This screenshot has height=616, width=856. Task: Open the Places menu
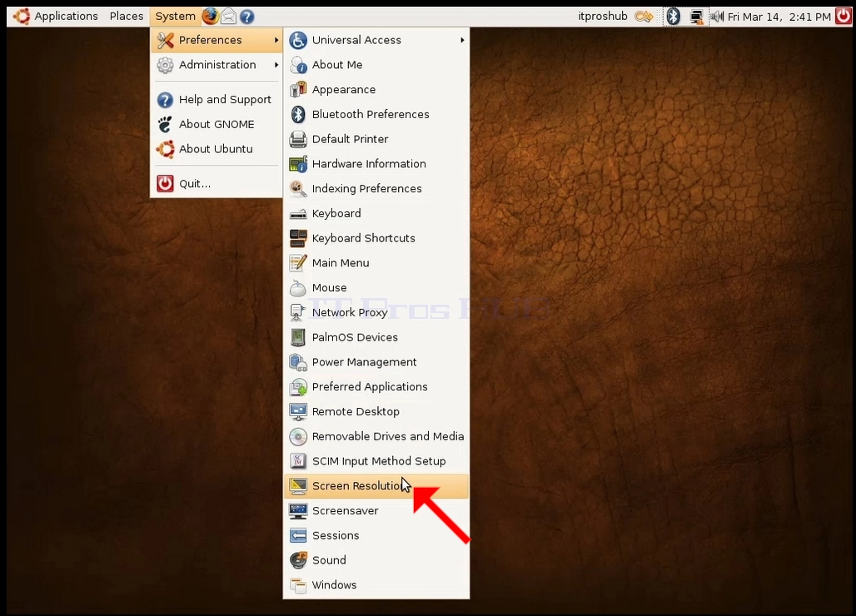(126, 17)
